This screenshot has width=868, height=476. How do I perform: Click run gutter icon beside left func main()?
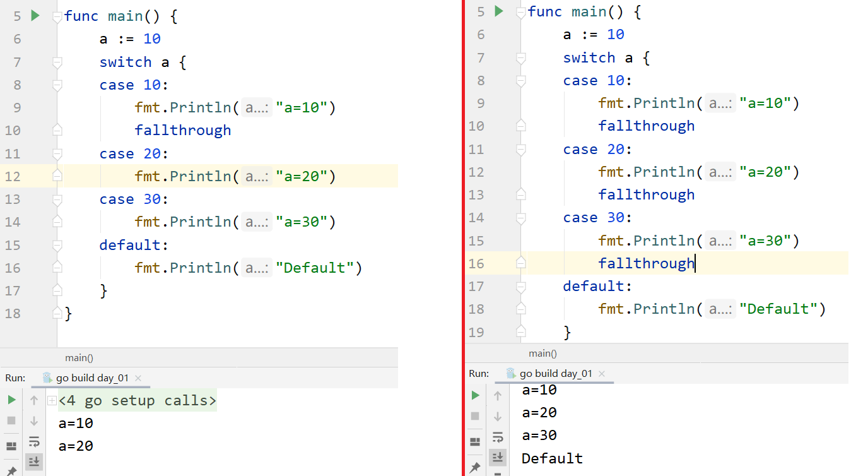35,16
